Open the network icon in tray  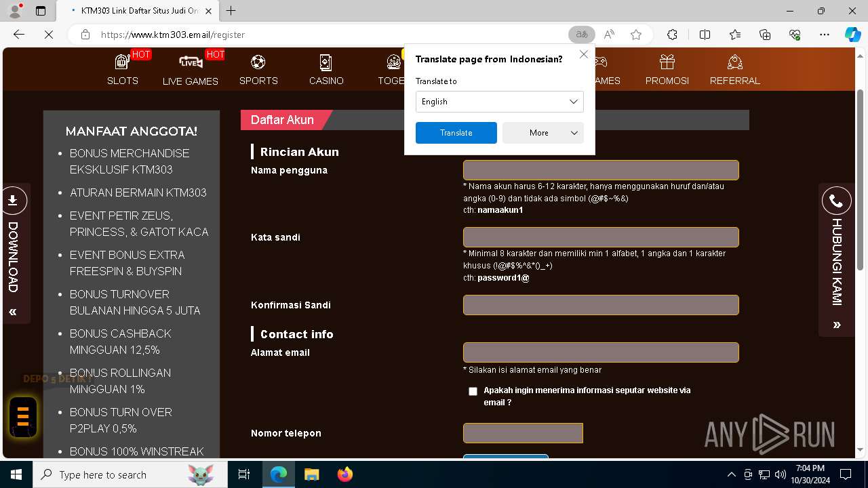pyautogui.click(x=764, y=474)
